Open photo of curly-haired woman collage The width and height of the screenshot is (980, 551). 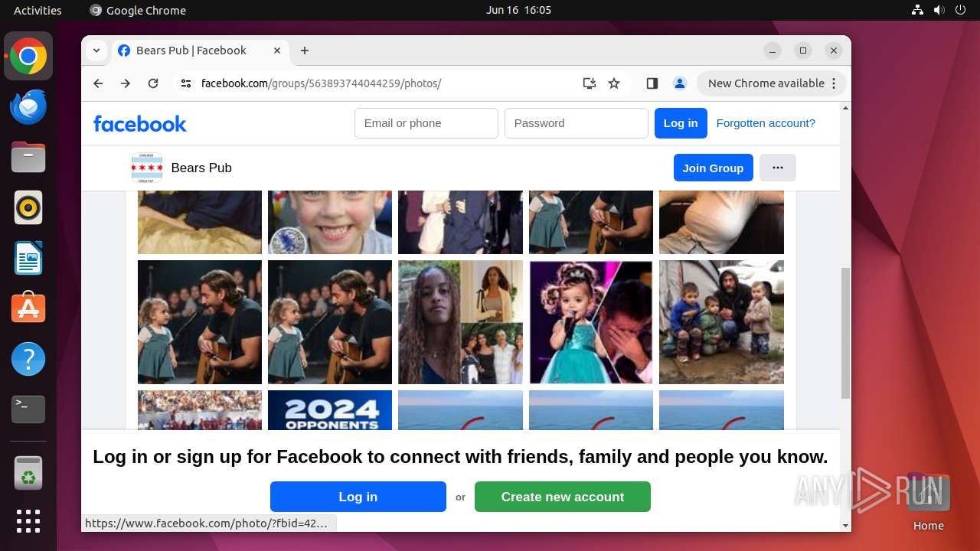460,322
